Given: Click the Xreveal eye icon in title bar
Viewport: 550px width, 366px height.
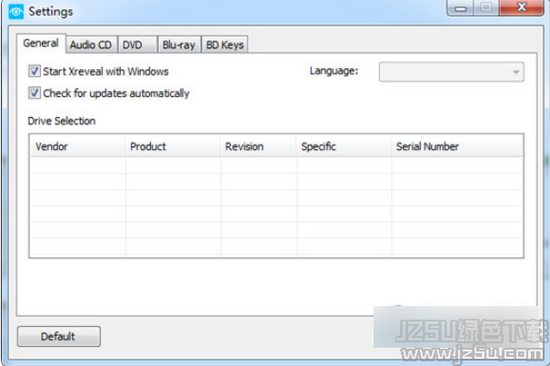Looking at the screenshot, I should pos(16,11).
